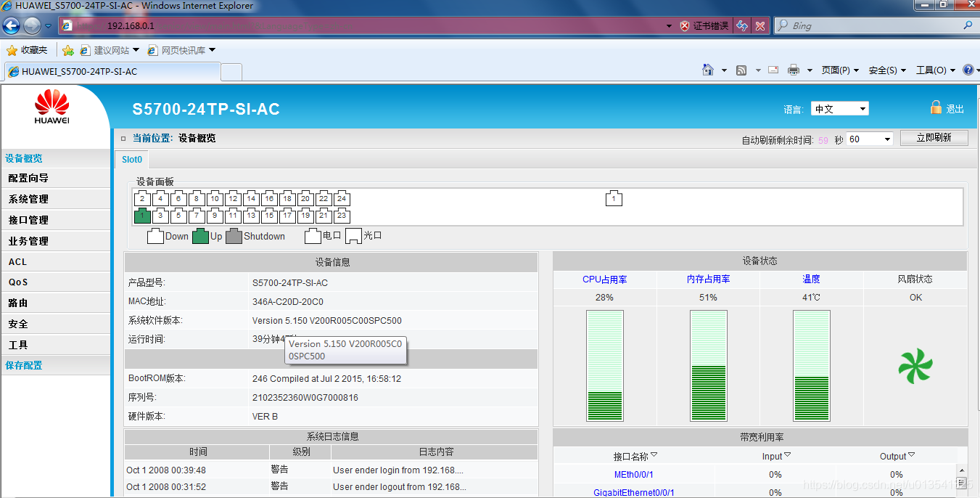The image size is (980, 498).
Task: Refresh the page via address bar icon
Action: (742, 25)
